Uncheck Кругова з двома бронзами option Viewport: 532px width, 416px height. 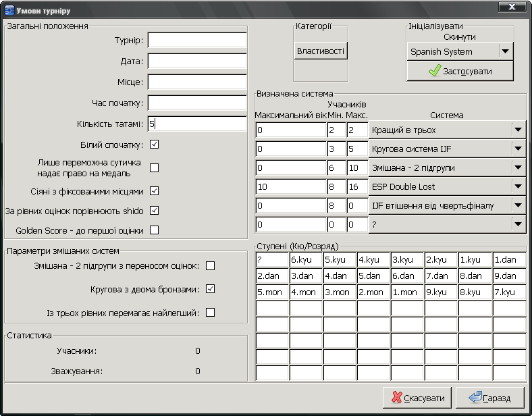point(210,289)
